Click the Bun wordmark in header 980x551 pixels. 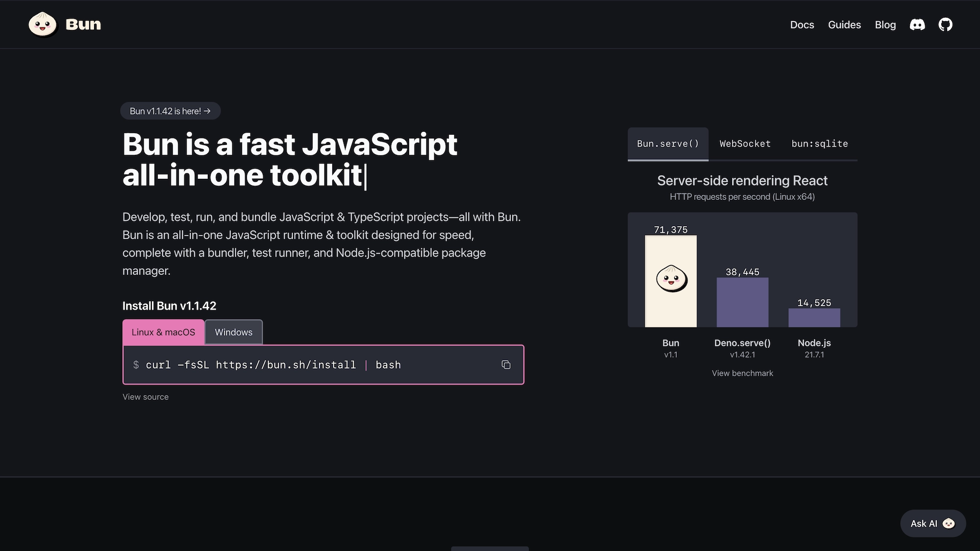83,24
